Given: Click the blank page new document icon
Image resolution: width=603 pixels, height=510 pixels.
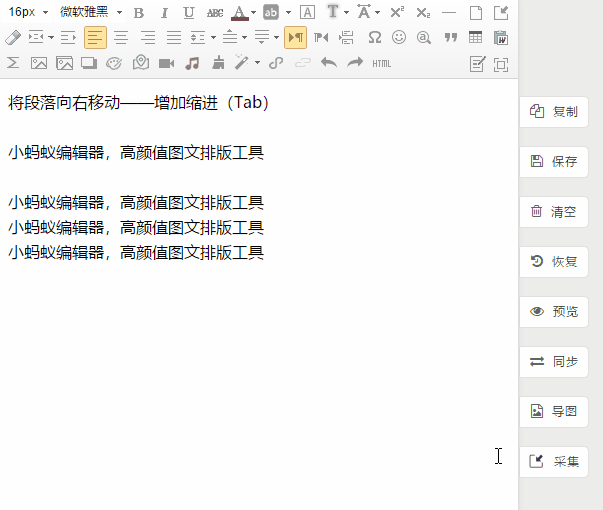Looking at the screenshot, I should pos(476,13).
